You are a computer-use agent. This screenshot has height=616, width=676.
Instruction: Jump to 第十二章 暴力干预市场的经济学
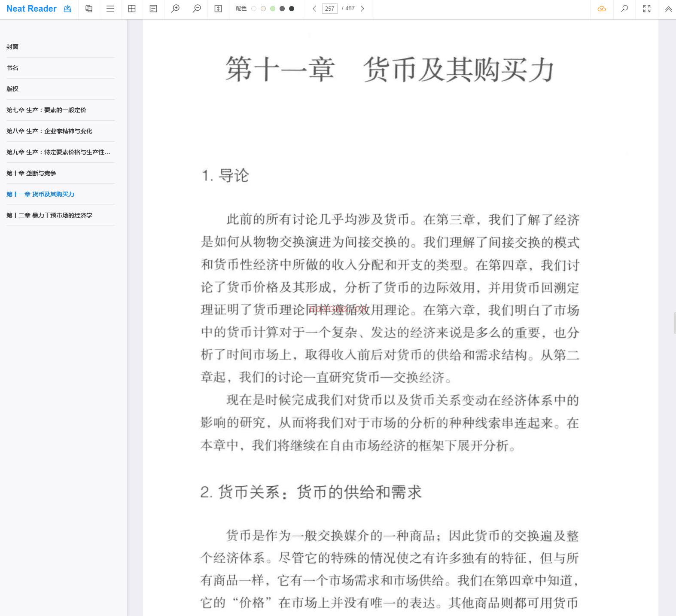[x=61, y=215]
